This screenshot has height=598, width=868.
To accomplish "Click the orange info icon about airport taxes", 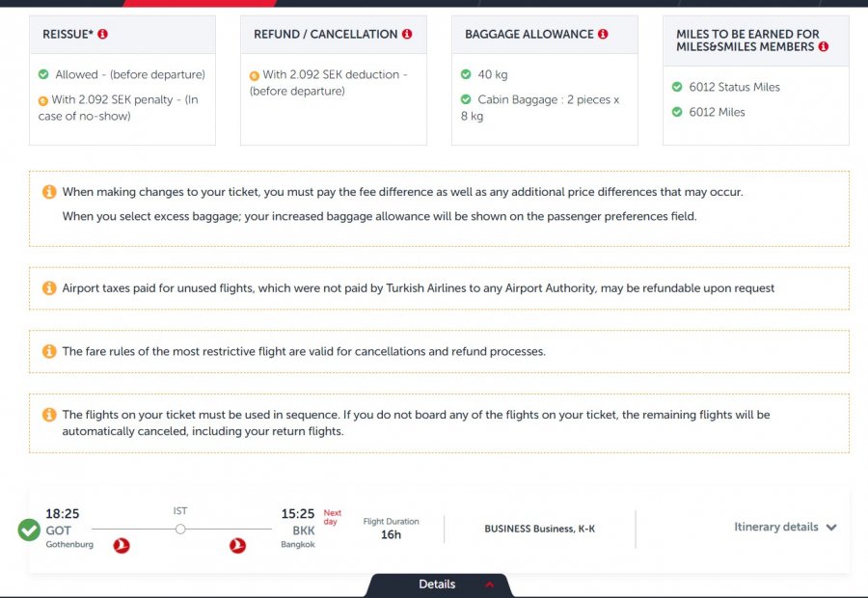I will click(49, 288).
